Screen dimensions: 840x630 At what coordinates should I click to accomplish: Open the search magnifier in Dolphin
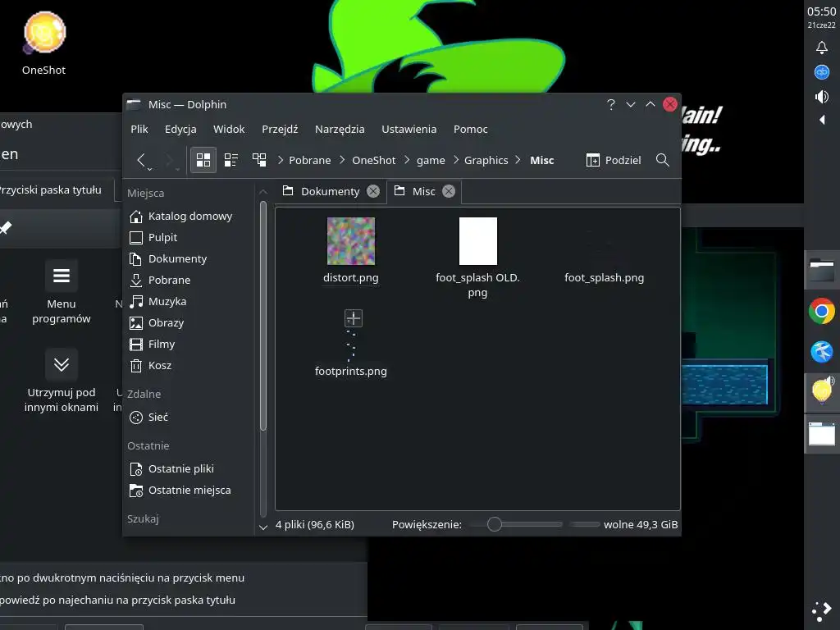[x=663, y=160]
